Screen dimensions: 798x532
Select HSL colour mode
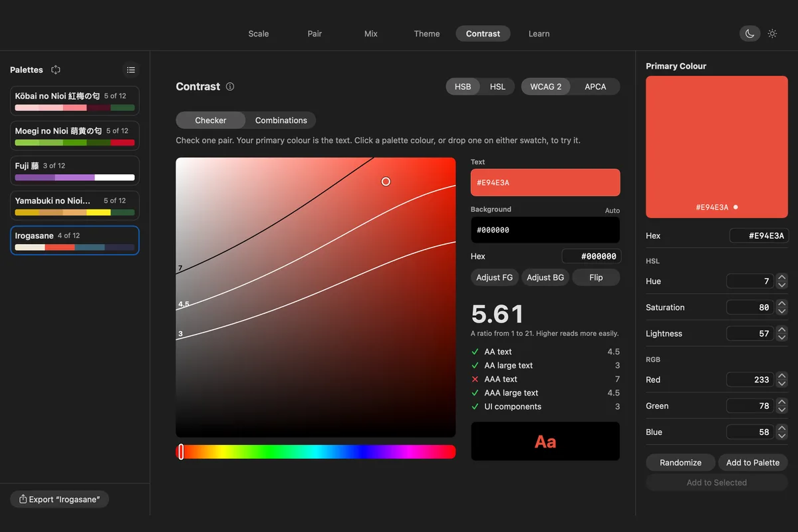(x=497, y=86)
